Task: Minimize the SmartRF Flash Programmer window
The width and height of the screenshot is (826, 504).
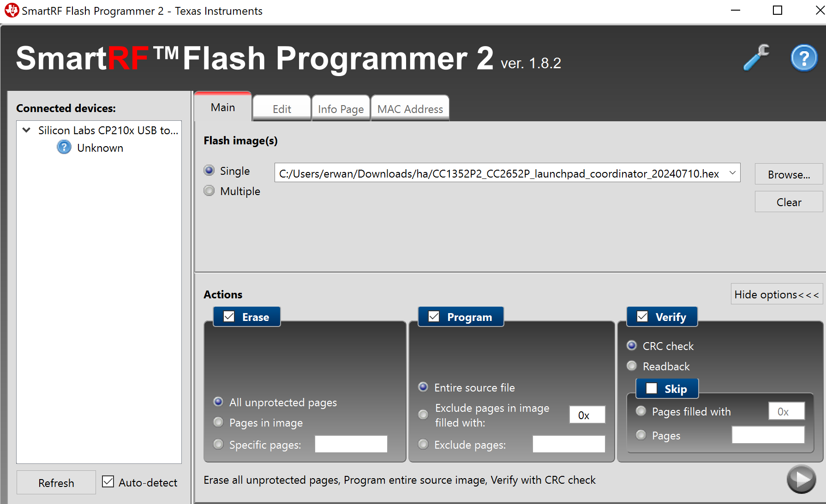Action: point(736,10)
